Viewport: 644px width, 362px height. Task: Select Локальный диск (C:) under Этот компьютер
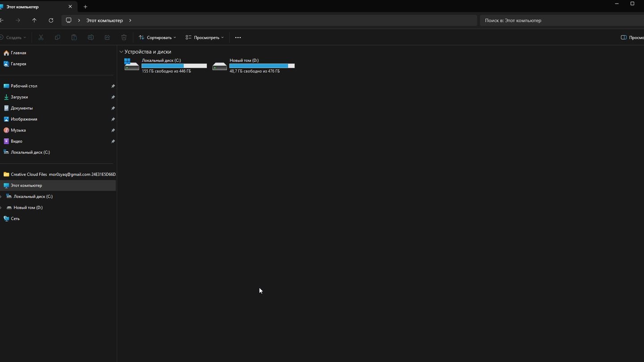pos(33,197)
